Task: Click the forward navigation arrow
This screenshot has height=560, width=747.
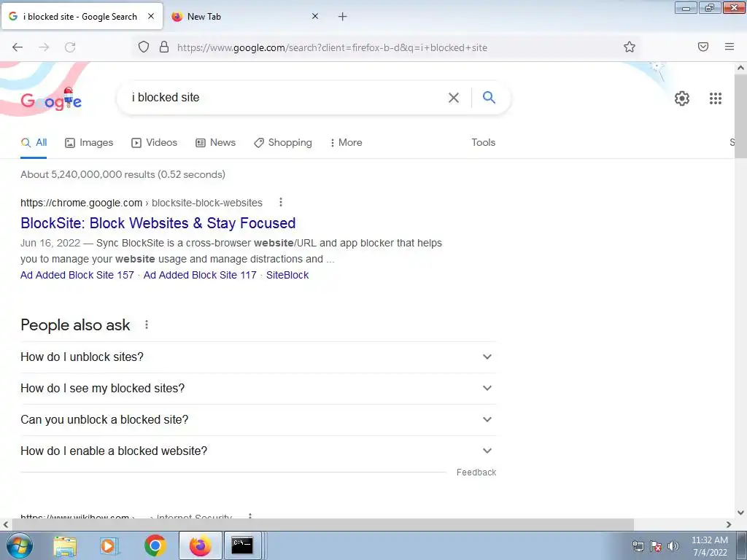Action: coord(44,47)
